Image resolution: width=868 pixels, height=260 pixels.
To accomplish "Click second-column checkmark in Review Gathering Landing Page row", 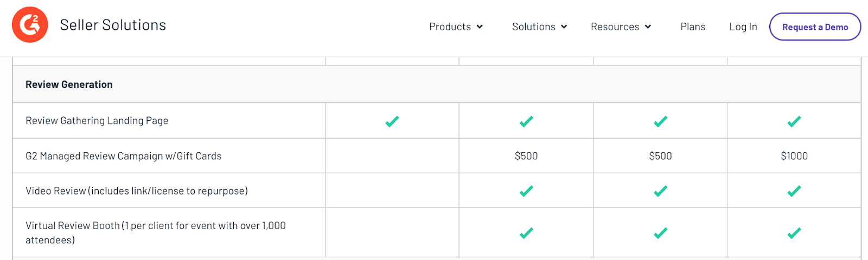I will pyautogui.click(x=526, y=121).
